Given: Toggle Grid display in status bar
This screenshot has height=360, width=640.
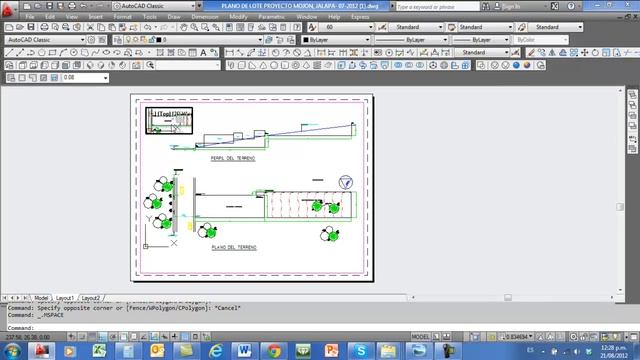Looking at the screenshot, I should pos(92,337).
